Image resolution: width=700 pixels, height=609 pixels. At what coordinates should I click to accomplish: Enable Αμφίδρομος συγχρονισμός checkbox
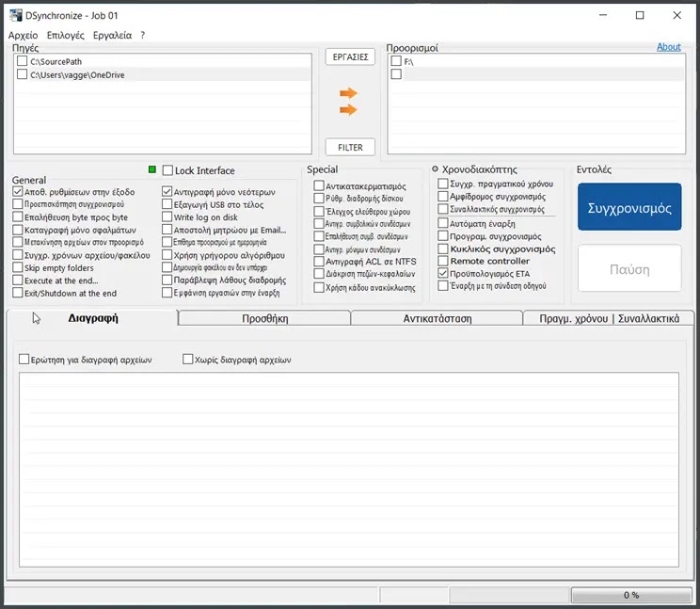coord(443,197)
